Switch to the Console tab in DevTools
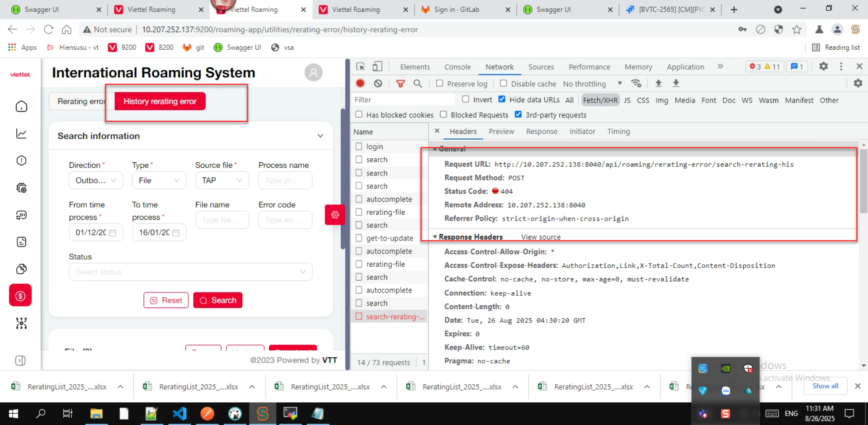 (x=457, y=67)
